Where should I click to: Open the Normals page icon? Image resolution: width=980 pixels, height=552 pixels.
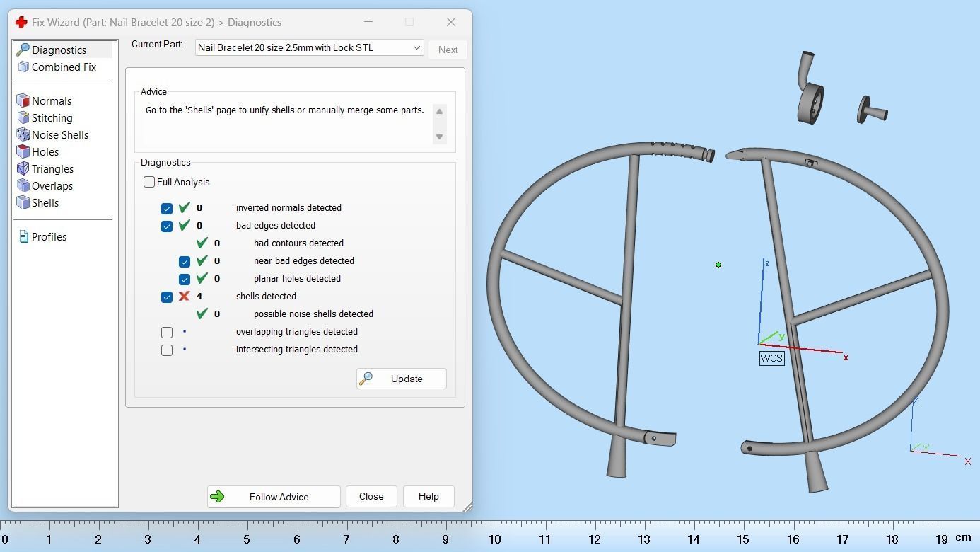[x=23, y=100]
